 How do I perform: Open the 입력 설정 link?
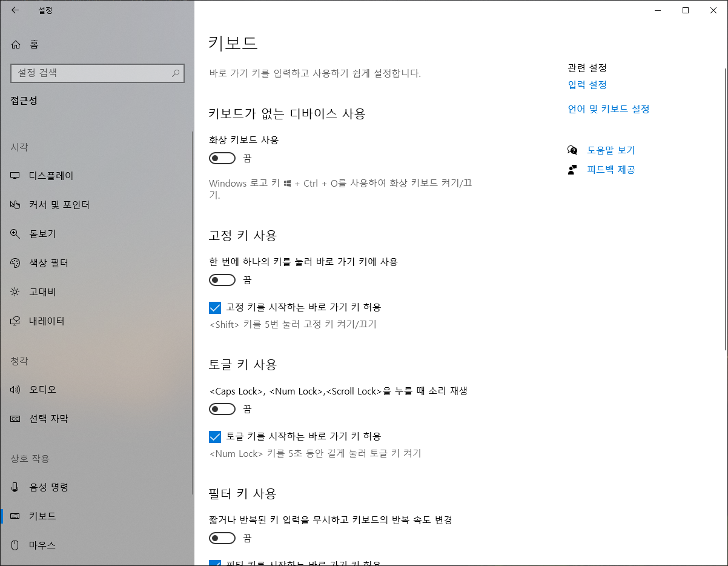pos(587,85)
